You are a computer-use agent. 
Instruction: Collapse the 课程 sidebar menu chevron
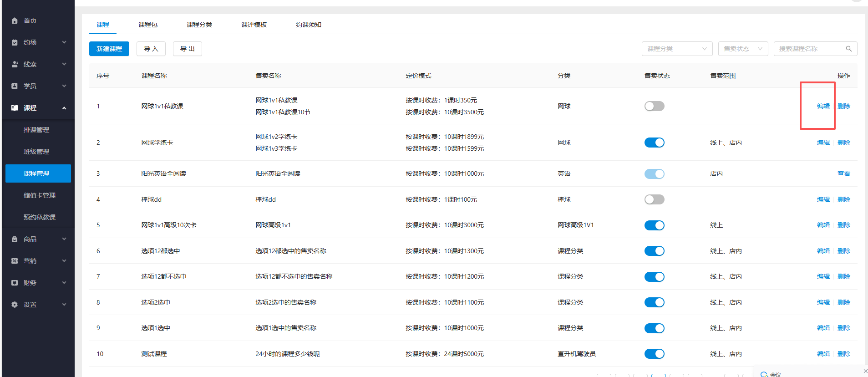pos(64,108)
